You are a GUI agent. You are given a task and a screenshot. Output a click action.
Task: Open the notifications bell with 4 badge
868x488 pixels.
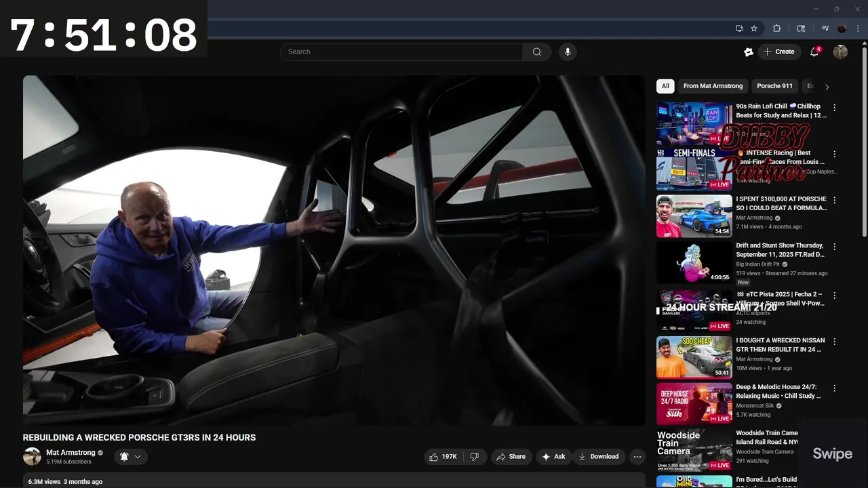tap(814, 52)
